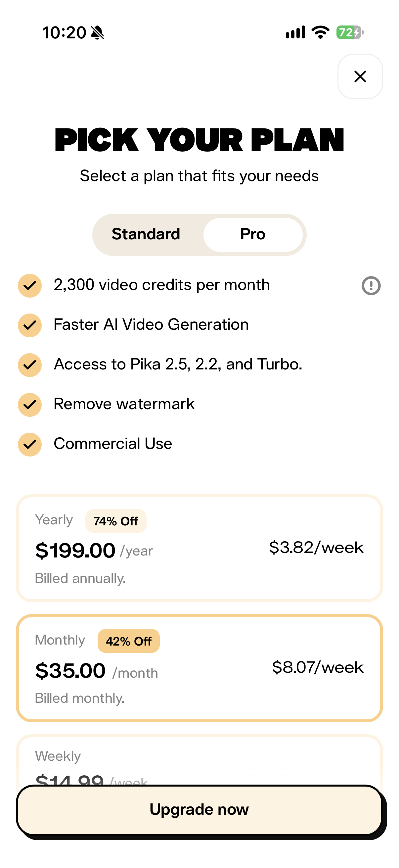
Task: Switch to the Pro plan tab
Action: pos(252,234)
